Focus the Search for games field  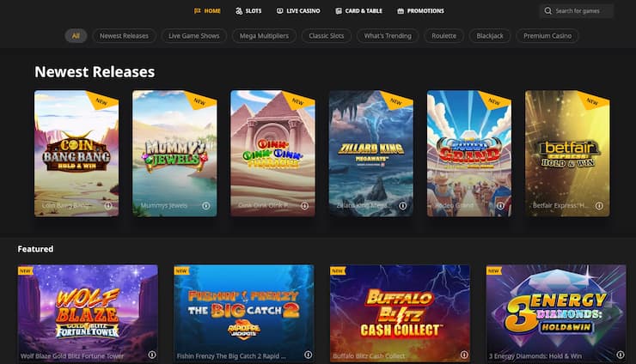pyautogui.click(x=582, y=11)
